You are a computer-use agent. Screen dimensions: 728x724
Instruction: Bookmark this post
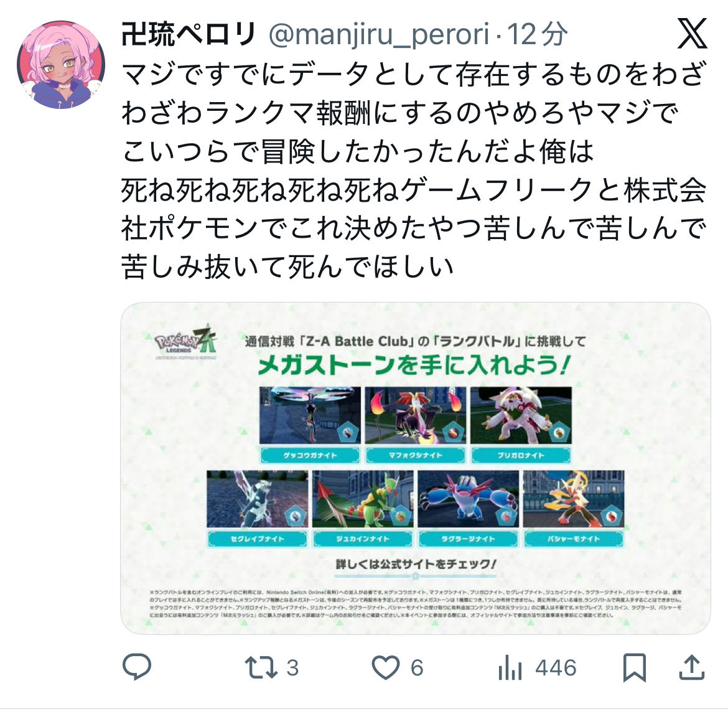point(634,667)
